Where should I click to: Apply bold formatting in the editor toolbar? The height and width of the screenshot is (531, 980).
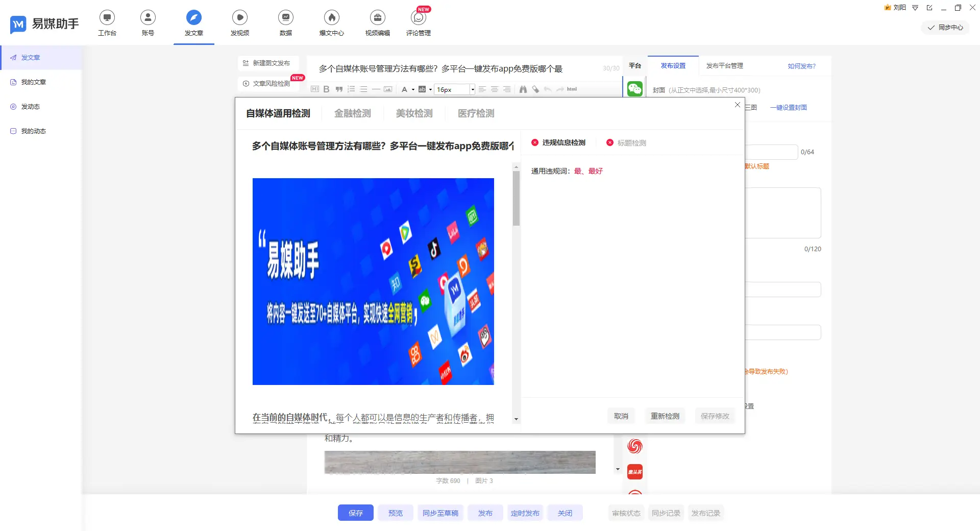327,89
